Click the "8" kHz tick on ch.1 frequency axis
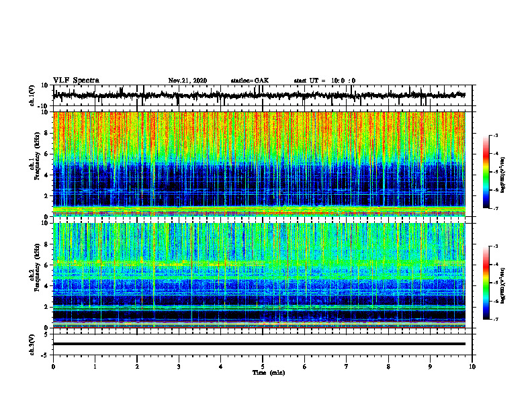The width and height of the screenshot is (532, 411). pos(46,133)
